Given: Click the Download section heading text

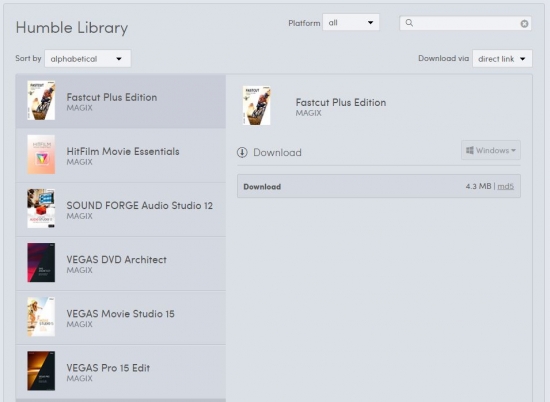Looking at the screenshot, I should pos(277,153).
